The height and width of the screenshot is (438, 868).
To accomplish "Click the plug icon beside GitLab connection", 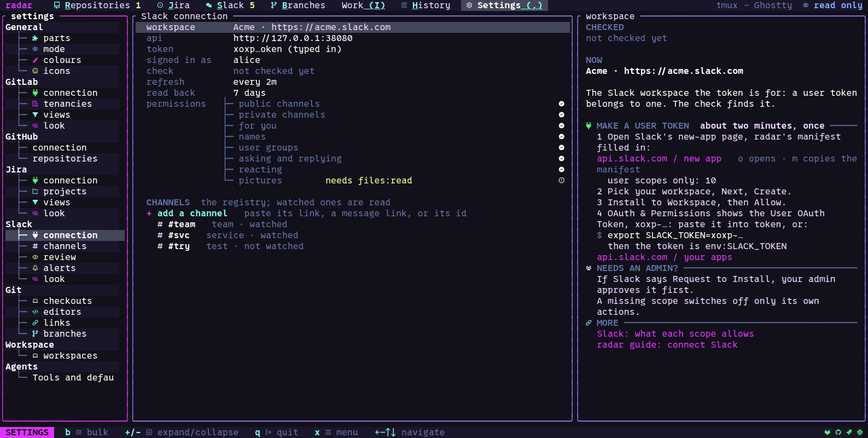I will (35, 93).
